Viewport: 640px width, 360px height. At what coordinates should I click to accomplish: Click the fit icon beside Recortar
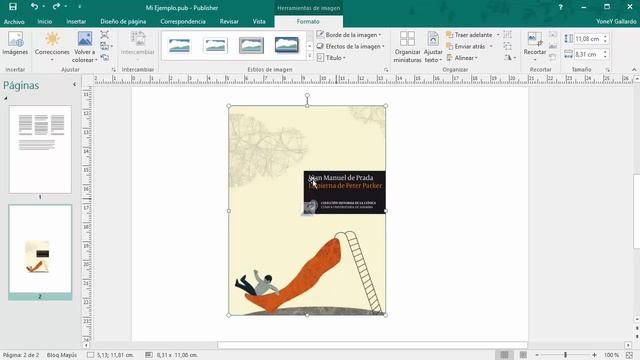pos(553,35)
